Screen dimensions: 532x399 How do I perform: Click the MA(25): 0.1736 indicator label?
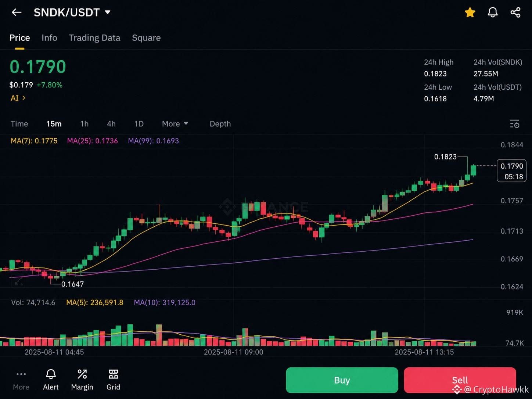tap(92, 141)
